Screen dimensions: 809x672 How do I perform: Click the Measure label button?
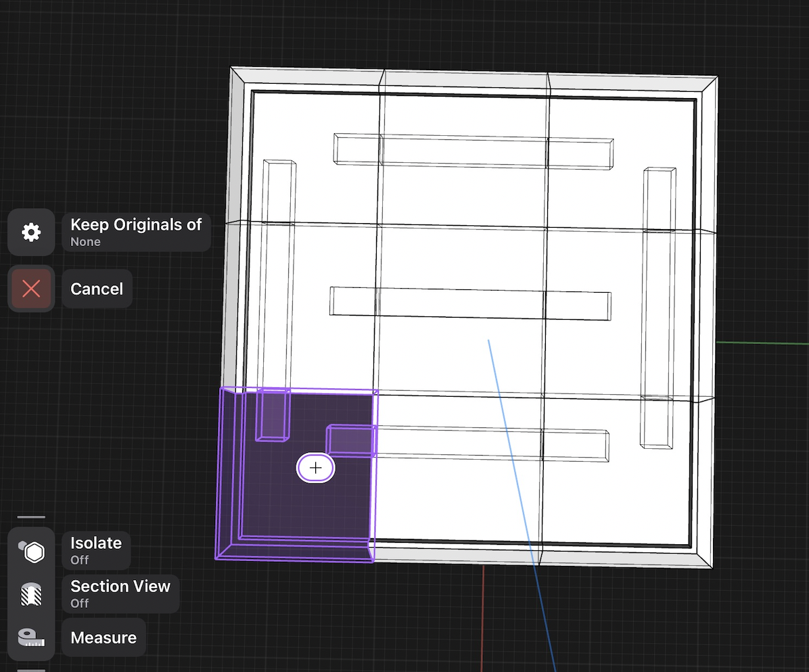coord(103,638)
